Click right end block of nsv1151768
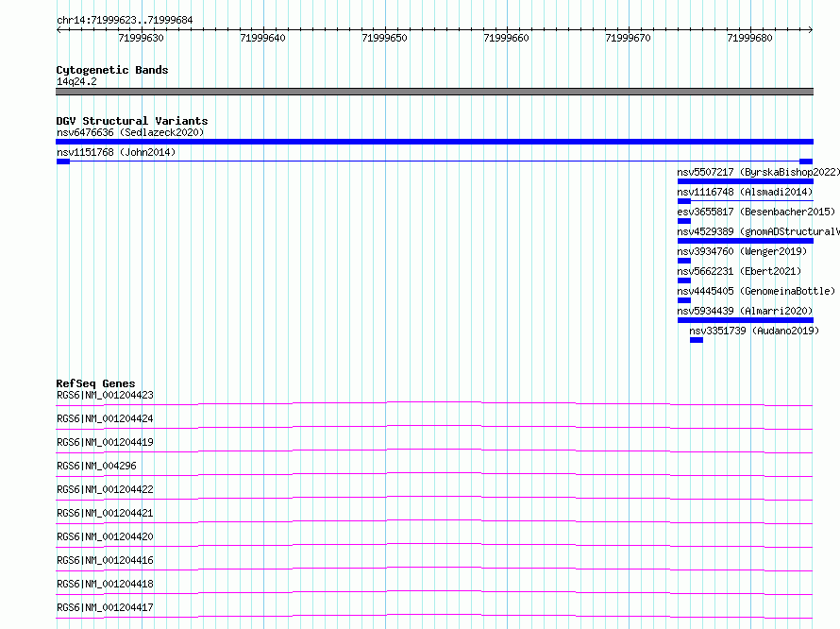Viewport: 840px width, 629px height. (x=806, y=161)
